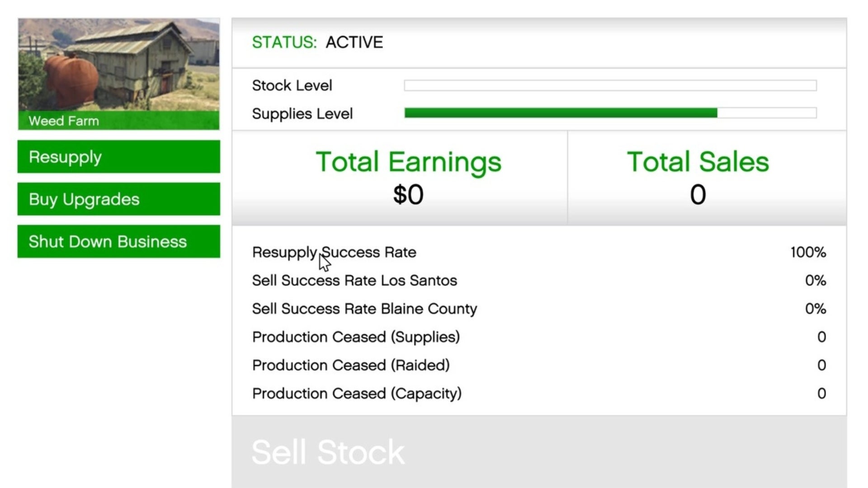Select the $0 total earnings value
868x488 pixels.
click(x=408, y=195)
